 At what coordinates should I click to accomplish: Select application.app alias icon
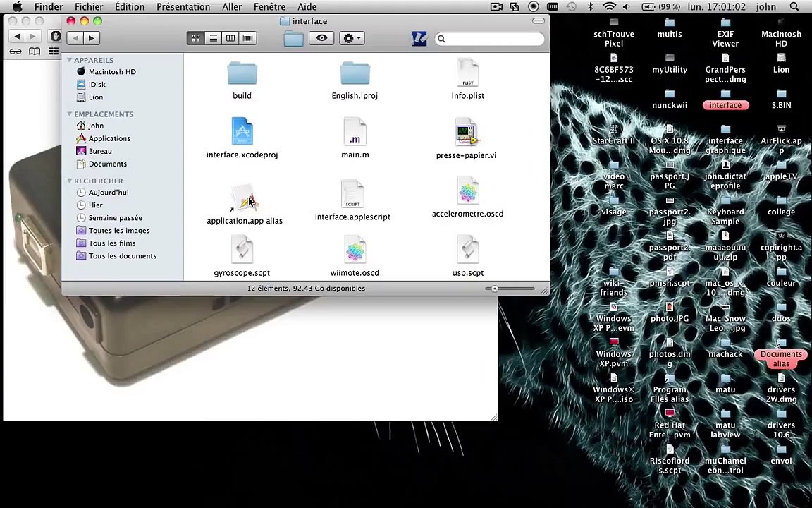click(244, 198)
